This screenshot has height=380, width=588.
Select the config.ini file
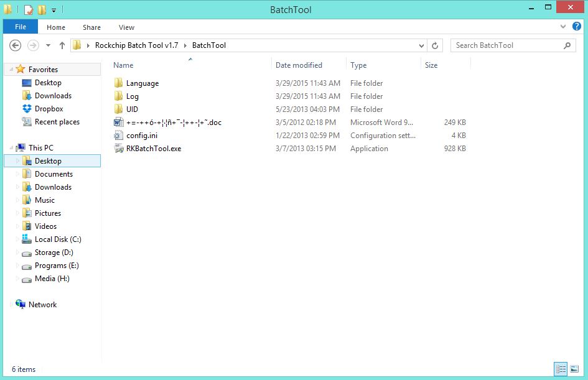[x=142, y=136]
